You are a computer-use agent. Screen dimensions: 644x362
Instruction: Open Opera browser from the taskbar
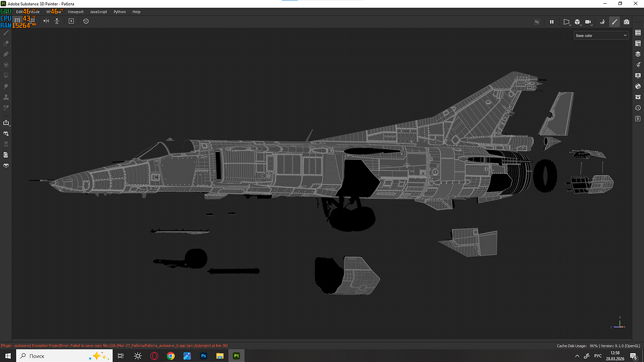(x=154, y=356)
